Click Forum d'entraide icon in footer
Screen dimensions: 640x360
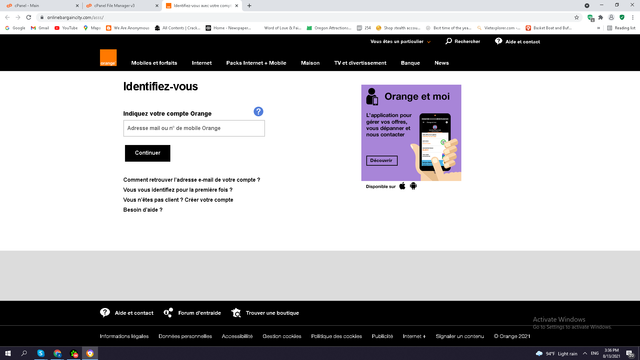168,313
